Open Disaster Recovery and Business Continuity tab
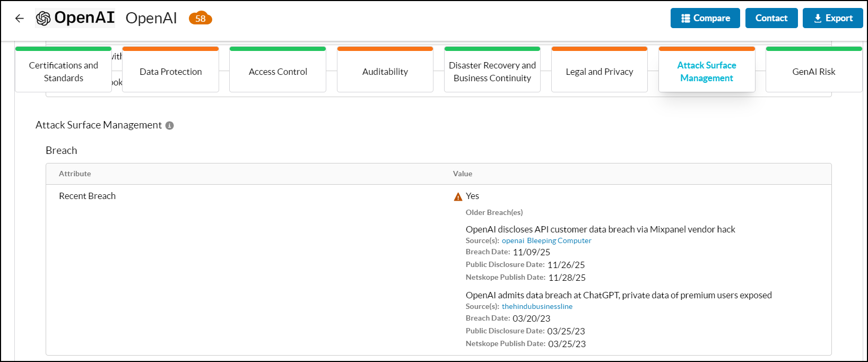This screenshot has height=362, width=868. pyautogui.click(x=492, y=72)
